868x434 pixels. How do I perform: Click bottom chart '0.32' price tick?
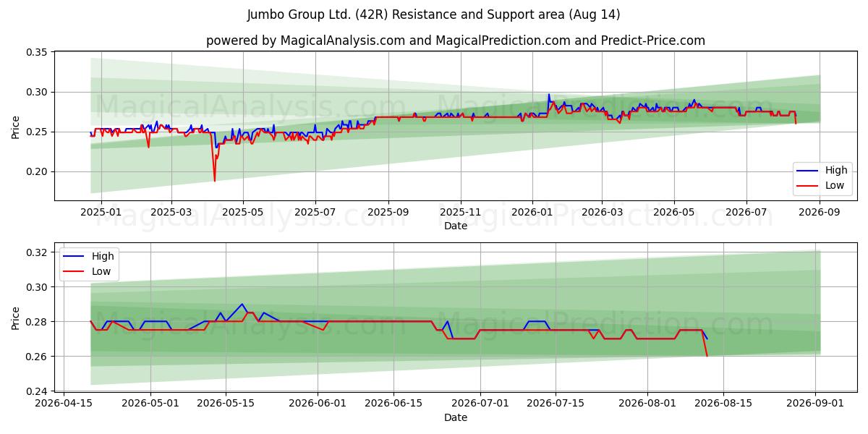tap(38, 252)
